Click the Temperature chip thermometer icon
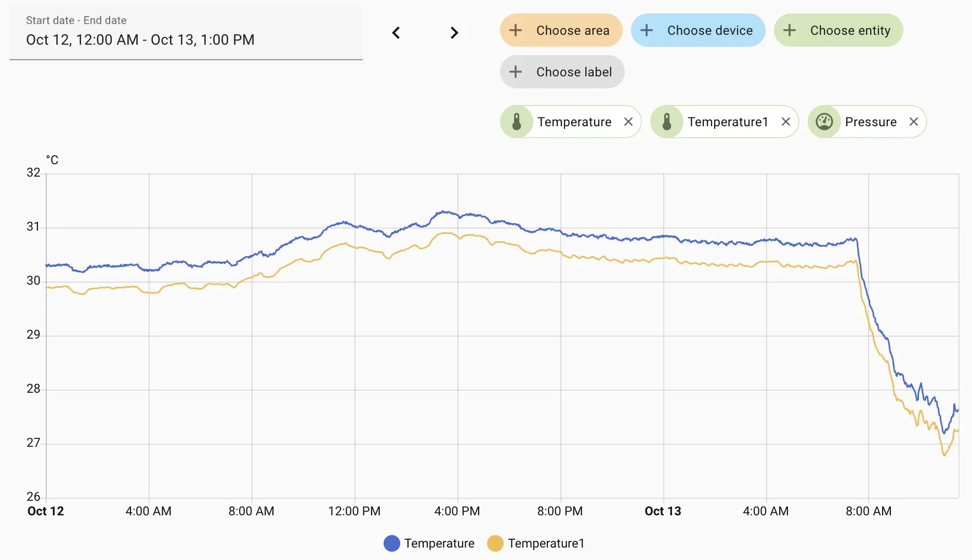 517,122
